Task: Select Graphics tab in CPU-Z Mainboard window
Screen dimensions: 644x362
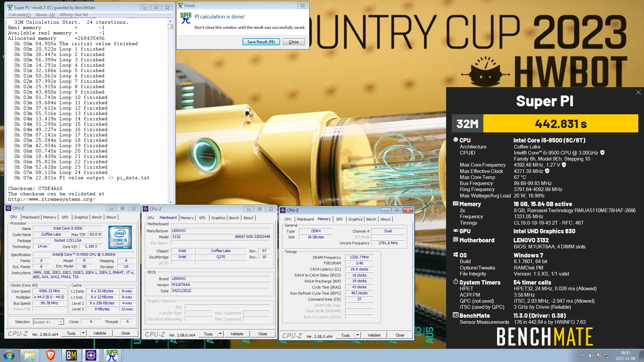Action: coord(218,218)
